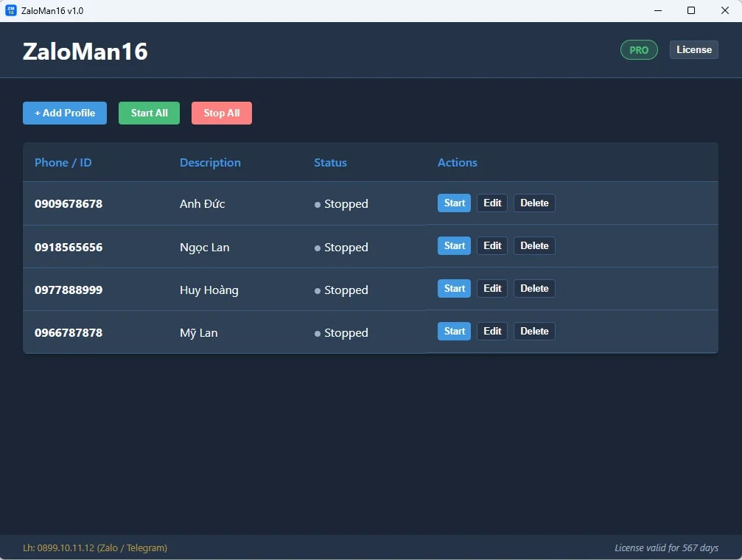Screen dimensions: 742x560
Task: Delete the profile 0918565656
Action: point(533,245)
